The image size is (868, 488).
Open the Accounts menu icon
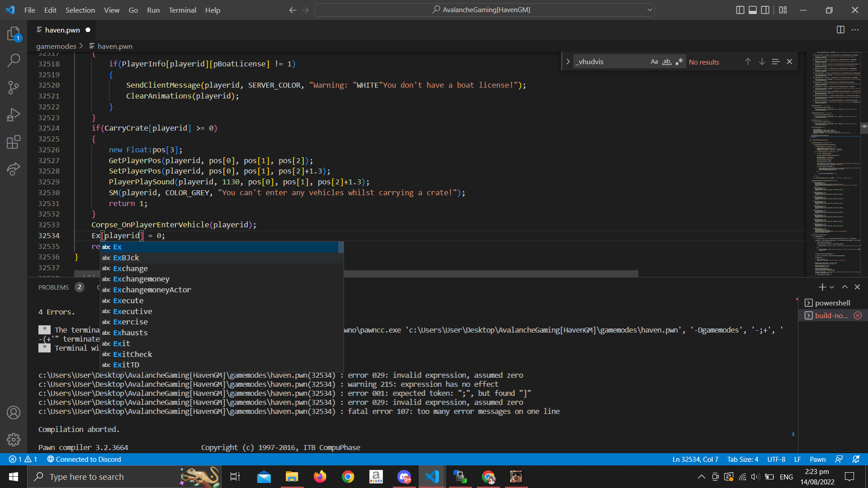14,413
